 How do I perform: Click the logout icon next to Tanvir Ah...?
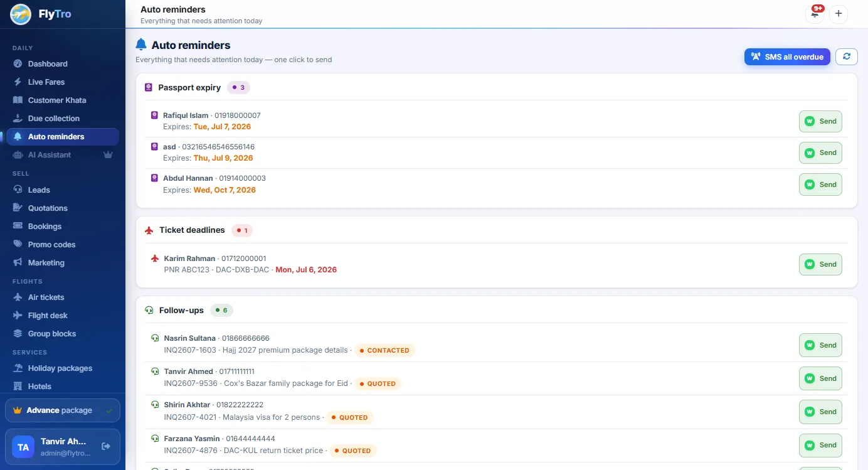click(106, 446)
